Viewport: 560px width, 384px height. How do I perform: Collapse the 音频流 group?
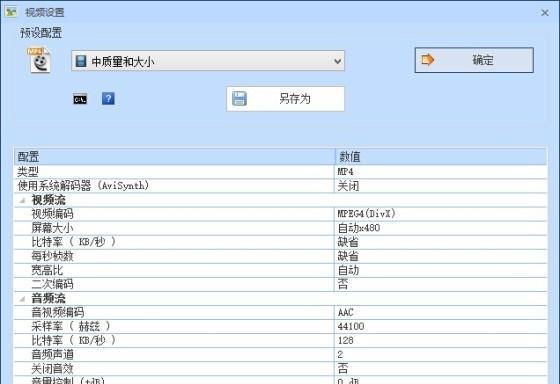22,298
